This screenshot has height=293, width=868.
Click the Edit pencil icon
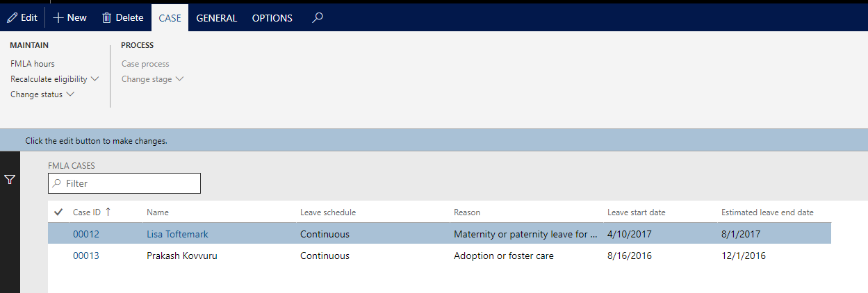pyautogui.click(x=12, y=18)
